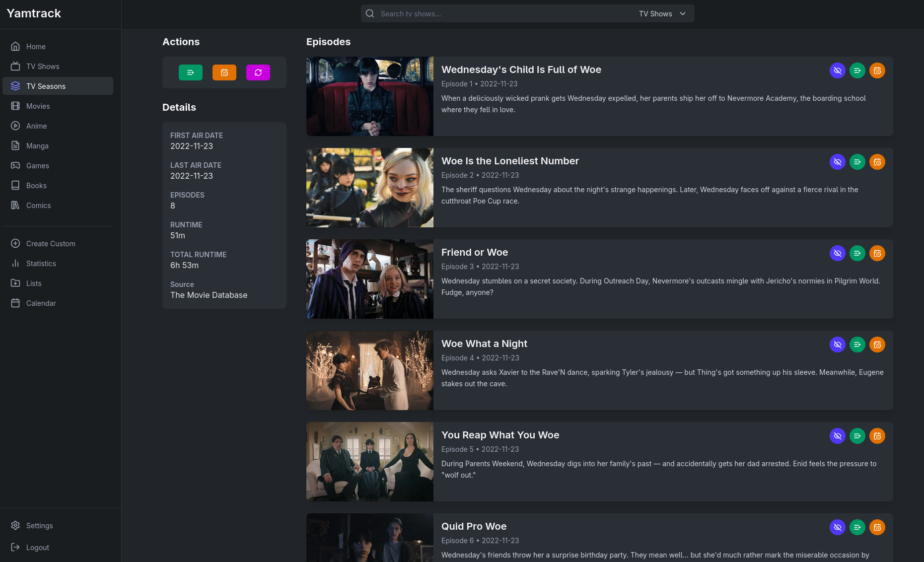
Task: Click the Yamtrack logo title
Action: coord(34,13)
